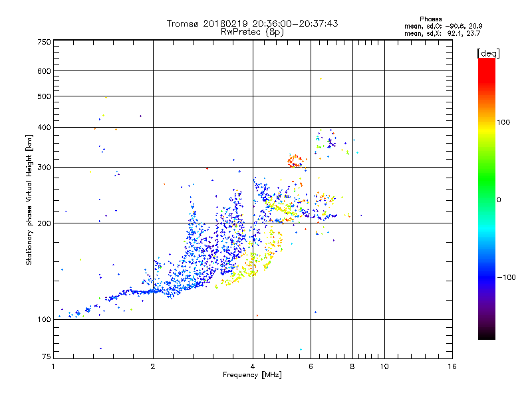Screen dimensions: 532x399
Task: Click 'mean, sd,X: 92.1, 23.7' text
Action: point(442,33)
